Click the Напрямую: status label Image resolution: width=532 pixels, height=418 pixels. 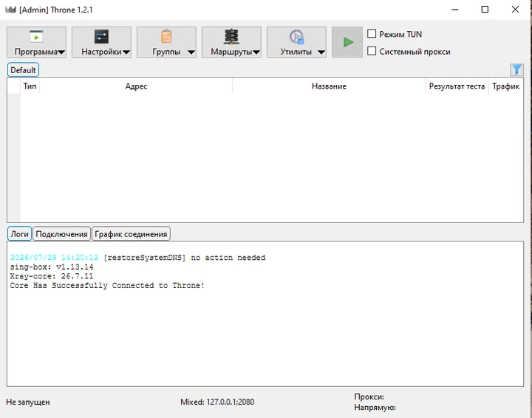pos(375,407)
